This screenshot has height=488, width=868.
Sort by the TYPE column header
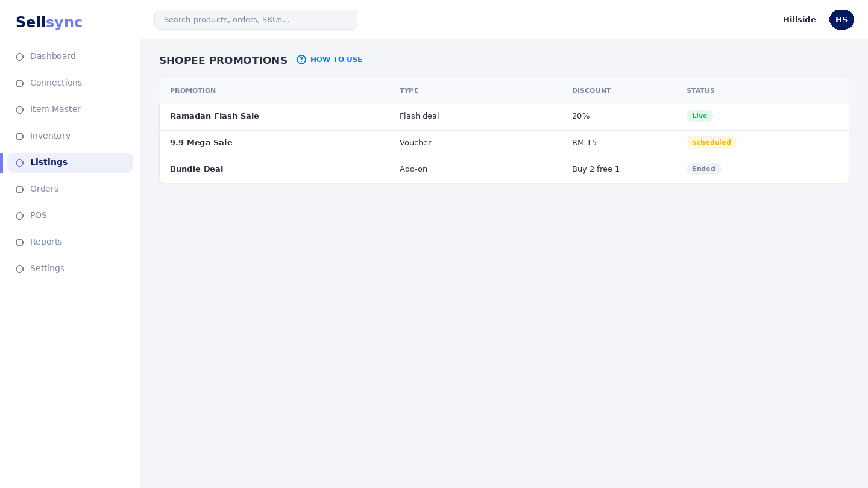click(x=409, y=90)
